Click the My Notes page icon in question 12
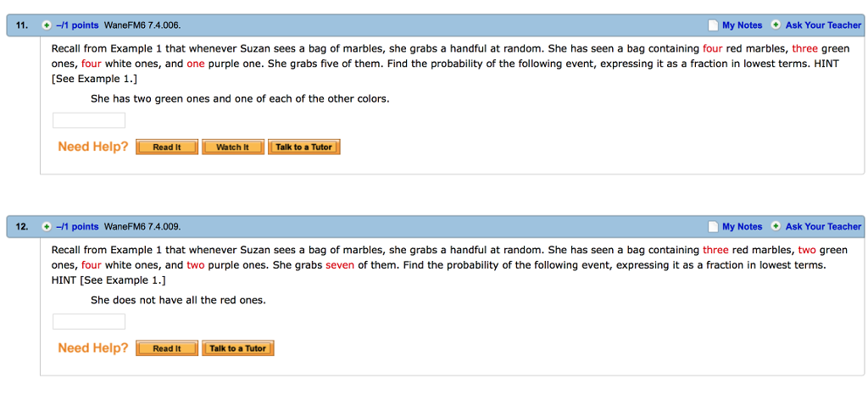The image size is (868, 399). point(713,227)
